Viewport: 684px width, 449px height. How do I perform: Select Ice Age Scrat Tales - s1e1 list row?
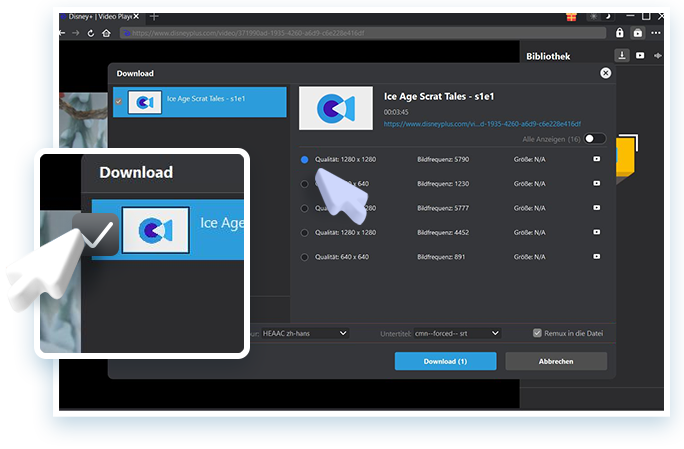(x=200, y=102)
